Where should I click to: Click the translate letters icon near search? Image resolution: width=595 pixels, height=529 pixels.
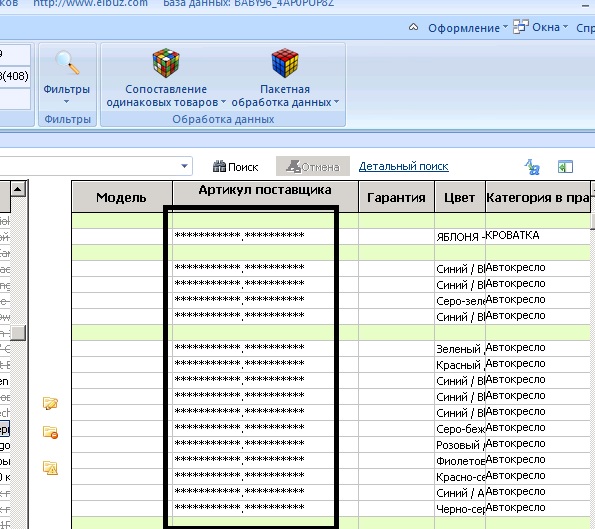click(x=532, y=167)
